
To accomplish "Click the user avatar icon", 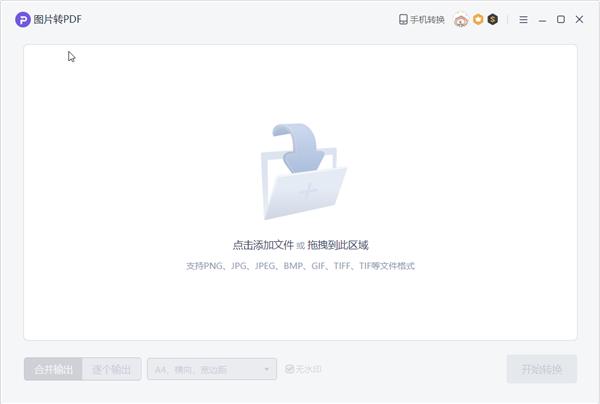I will click(x=460, y=20).
